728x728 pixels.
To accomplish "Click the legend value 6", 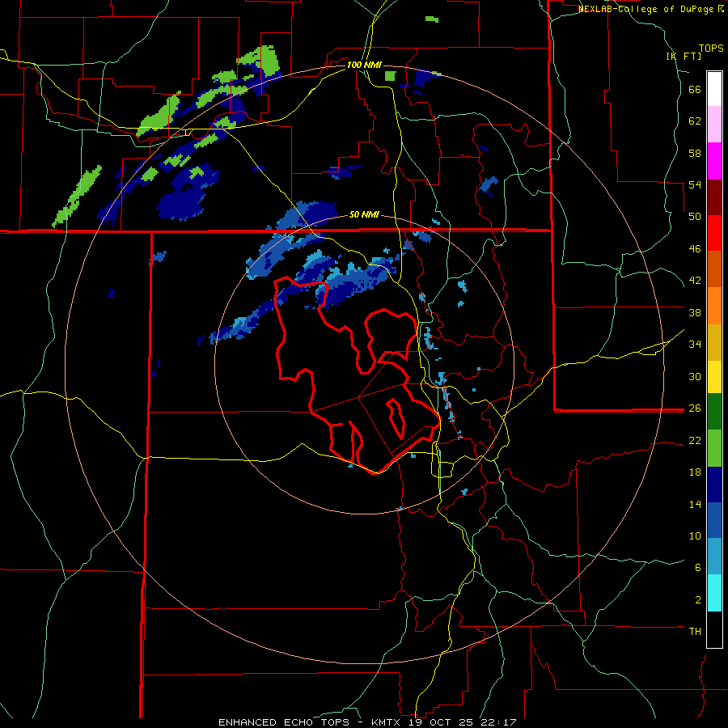I will pos(698,567).
